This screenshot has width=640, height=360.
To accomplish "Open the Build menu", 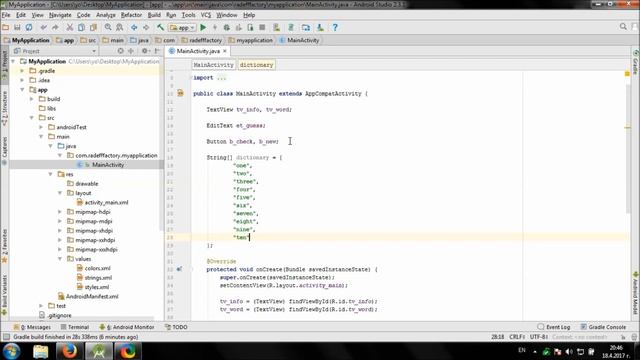I will pos(154,15).
